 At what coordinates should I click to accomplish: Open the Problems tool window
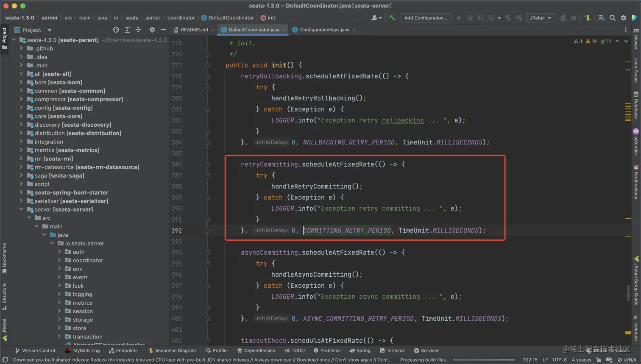[327, 350]
